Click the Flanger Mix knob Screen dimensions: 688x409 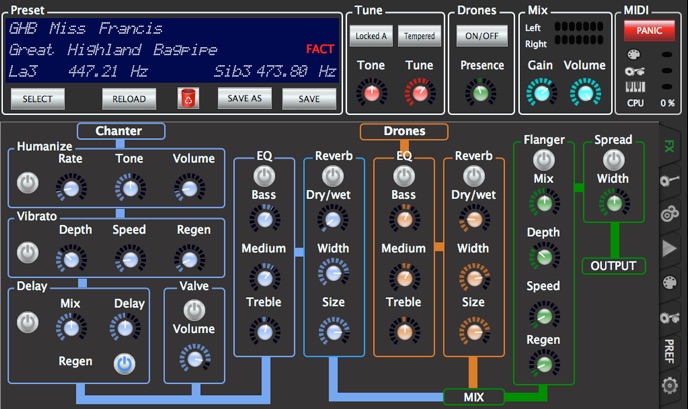(x=545, y=203)
